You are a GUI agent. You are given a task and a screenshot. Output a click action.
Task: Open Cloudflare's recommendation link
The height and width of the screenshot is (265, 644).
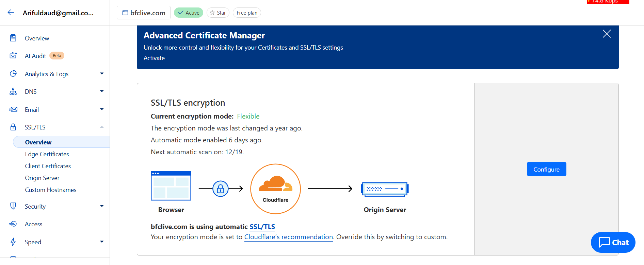tap(289, 237)
